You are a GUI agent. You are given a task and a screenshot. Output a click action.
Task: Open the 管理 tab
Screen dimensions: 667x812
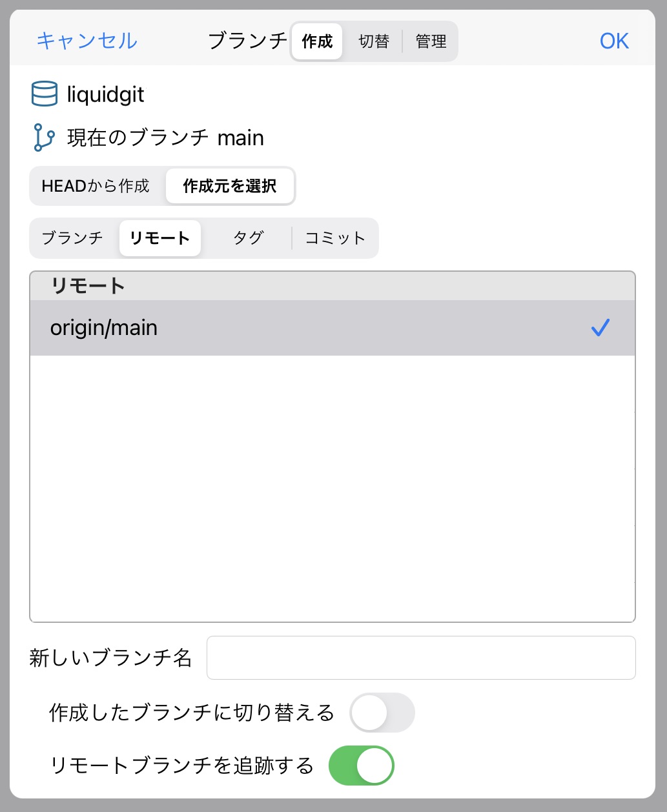point(431,41)
